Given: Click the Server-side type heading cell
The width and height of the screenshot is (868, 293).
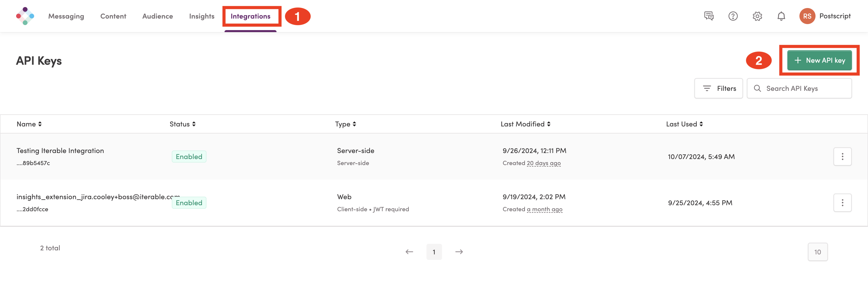Looking at the screenshot, I should click(355, 150).
